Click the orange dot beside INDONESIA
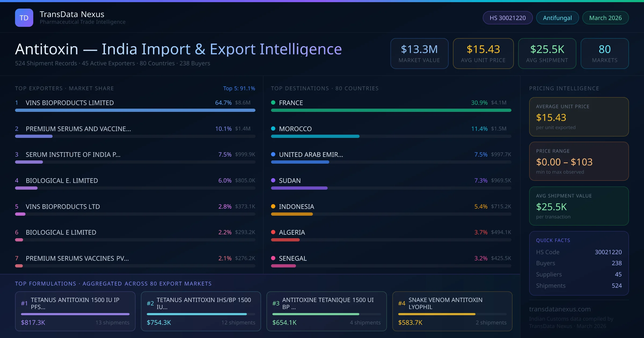This screenshot has height=338, width=644. pos(273,207)
